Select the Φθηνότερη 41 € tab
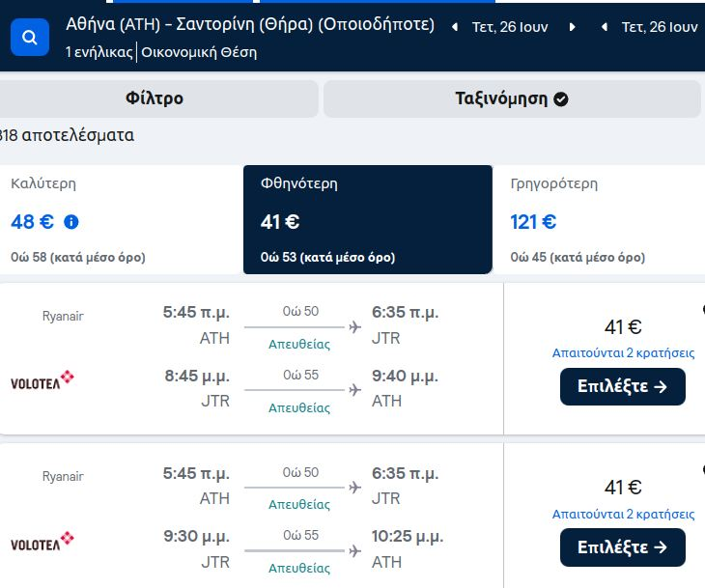Screen dimensions: 705x588 pyautogui.click(x=367, y=220)
